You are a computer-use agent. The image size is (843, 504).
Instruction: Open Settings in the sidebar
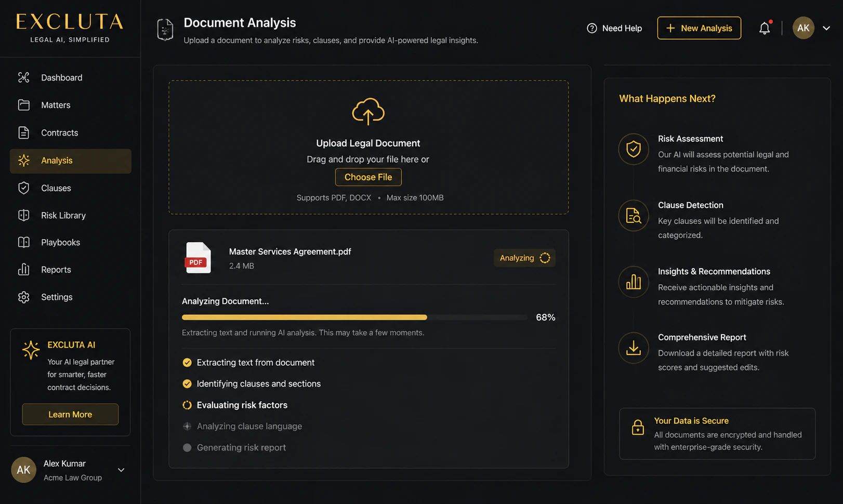(70, 297)
